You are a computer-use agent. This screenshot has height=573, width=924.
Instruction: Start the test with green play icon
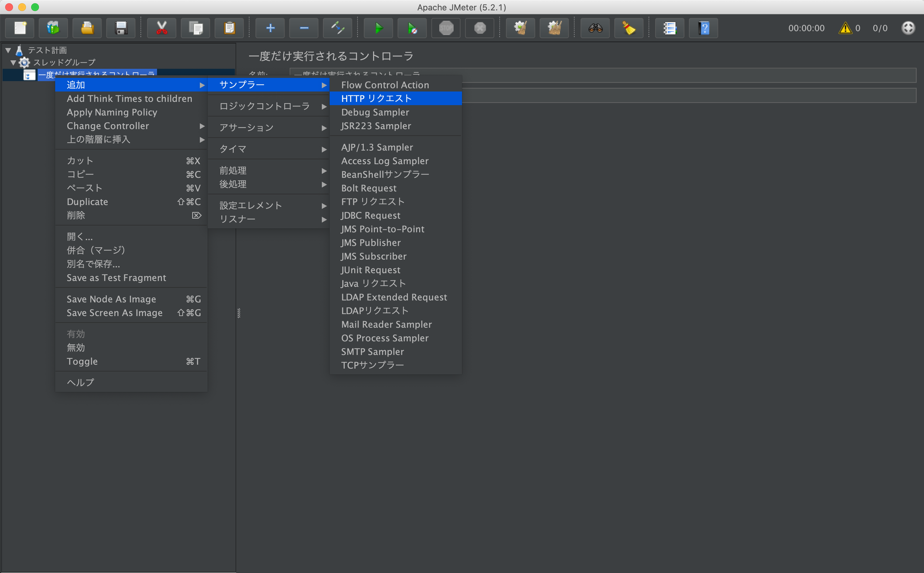379,28
